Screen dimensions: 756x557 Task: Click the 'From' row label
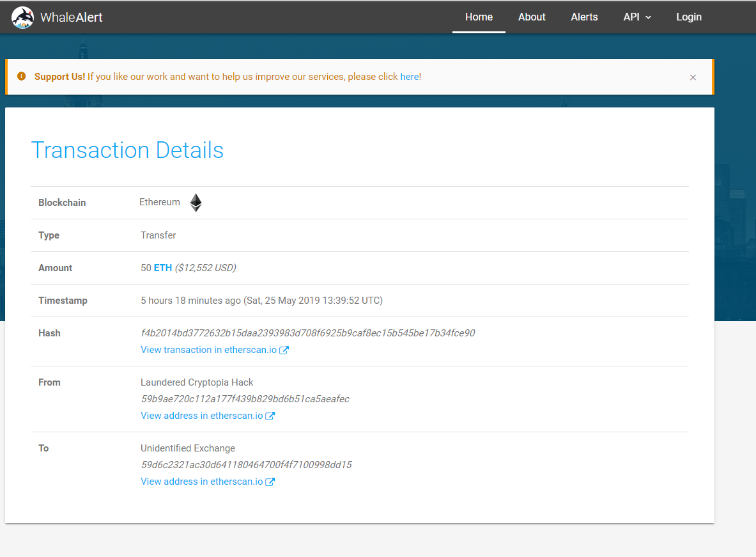pos(49,382)
